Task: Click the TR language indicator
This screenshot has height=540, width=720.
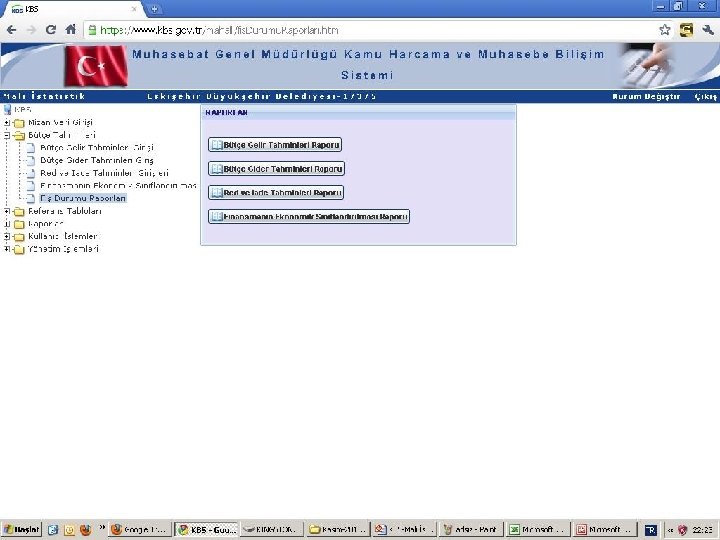Action: [x=651, y=529]
